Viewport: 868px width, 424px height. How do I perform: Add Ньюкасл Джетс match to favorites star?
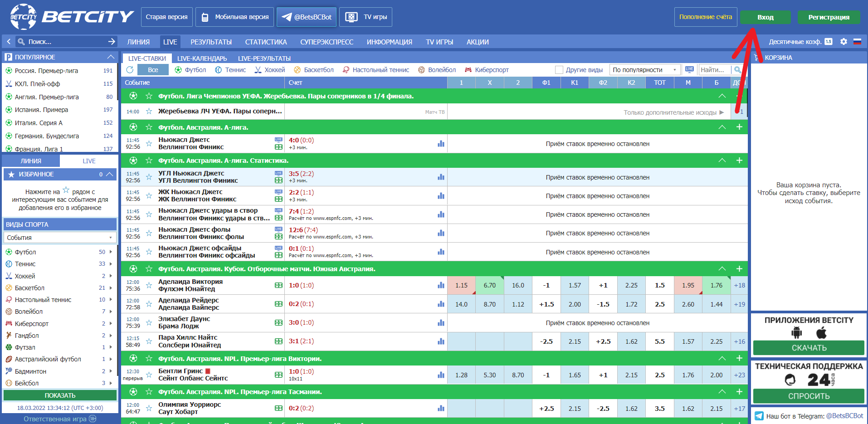click(149, 143)
